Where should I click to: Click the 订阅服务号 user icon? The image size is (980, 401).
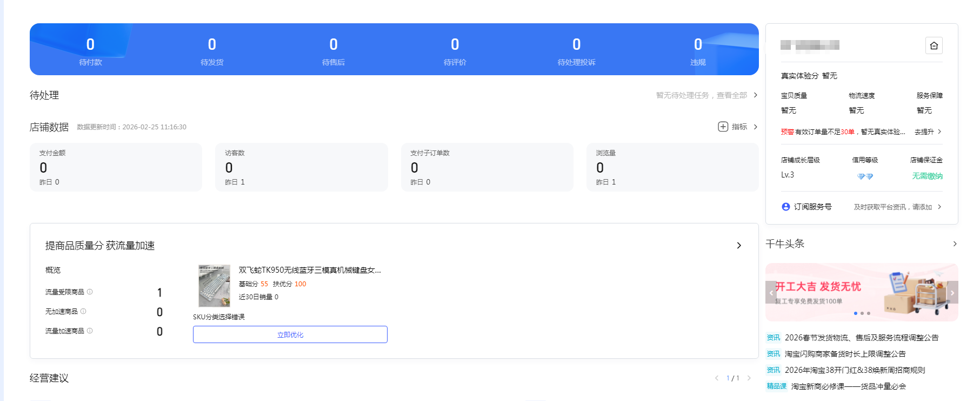click(786, 207)
